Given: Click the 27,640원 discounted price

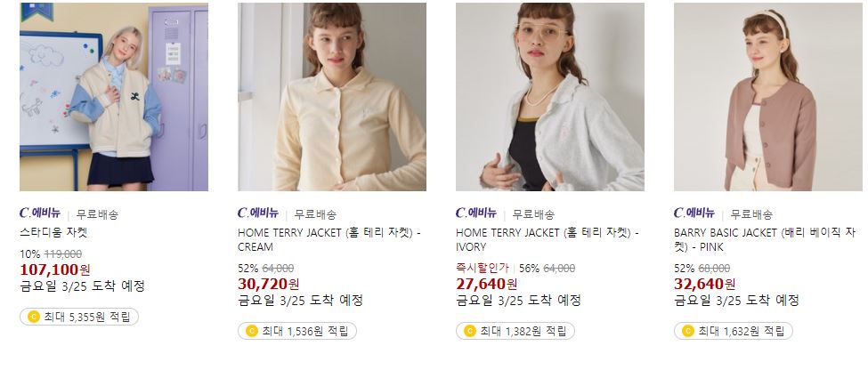Looking at the screenshot, I should (x=487, y=284).
